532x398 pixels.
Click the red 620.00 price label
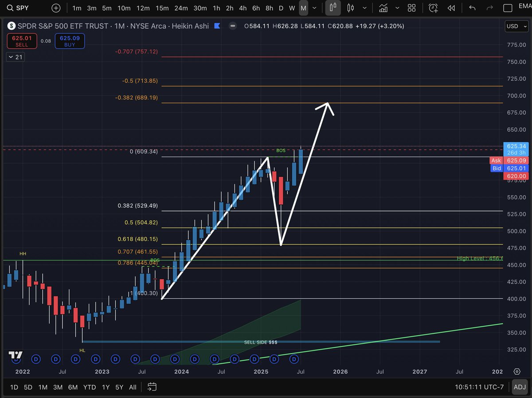pos(515,176)
